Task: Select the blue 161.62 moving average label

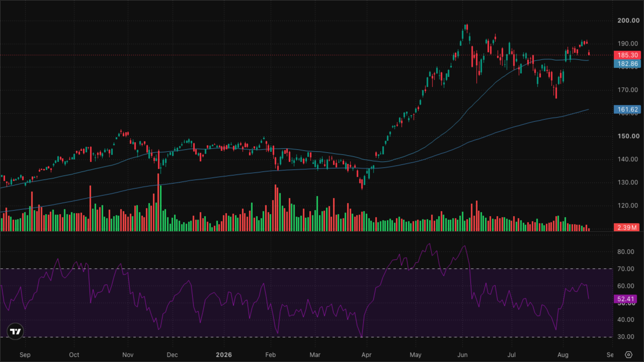Action: (x=627, y=109)
